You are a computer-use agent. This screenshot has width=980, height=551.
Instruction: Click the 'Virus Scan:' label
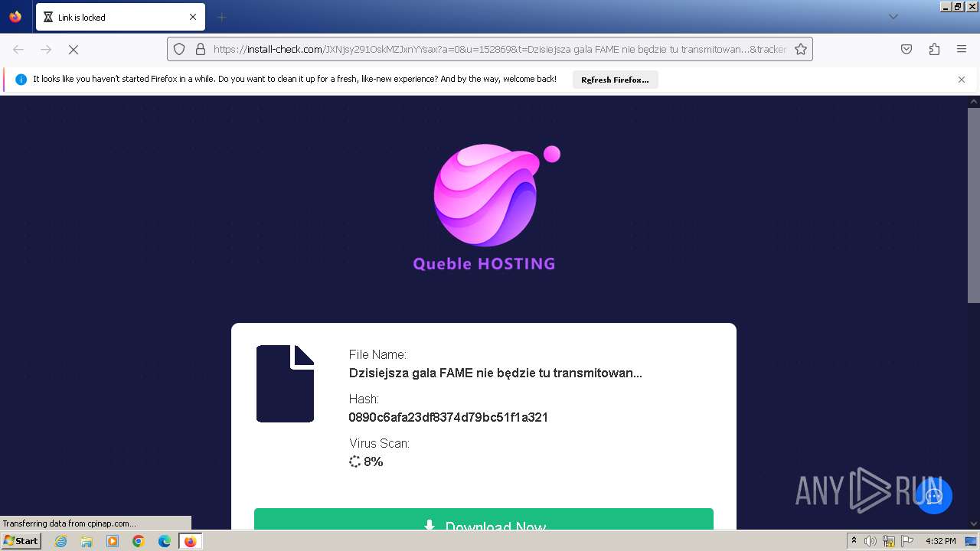pyautogui.click(x=379, y=443)
